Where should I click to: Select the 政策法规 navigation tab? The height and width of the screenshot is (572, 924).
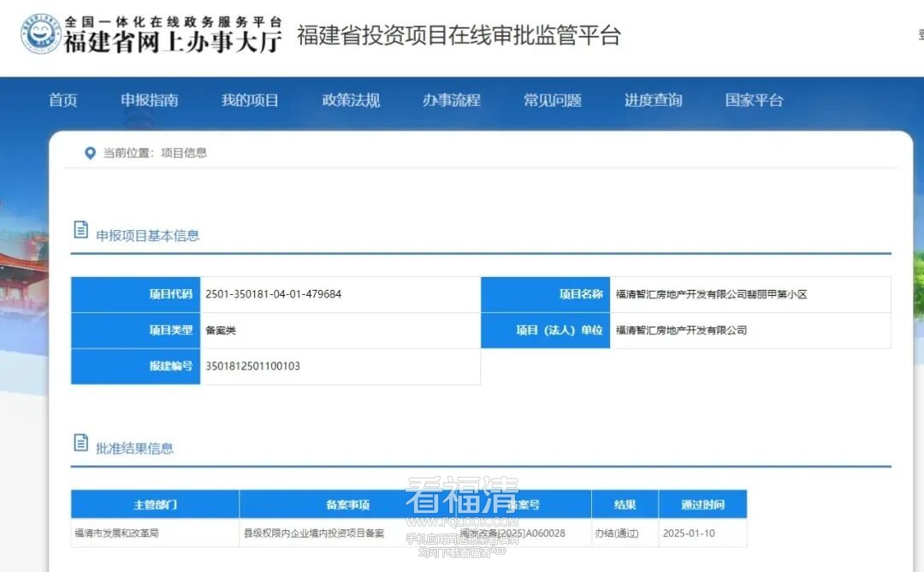[x=351, y=100]
